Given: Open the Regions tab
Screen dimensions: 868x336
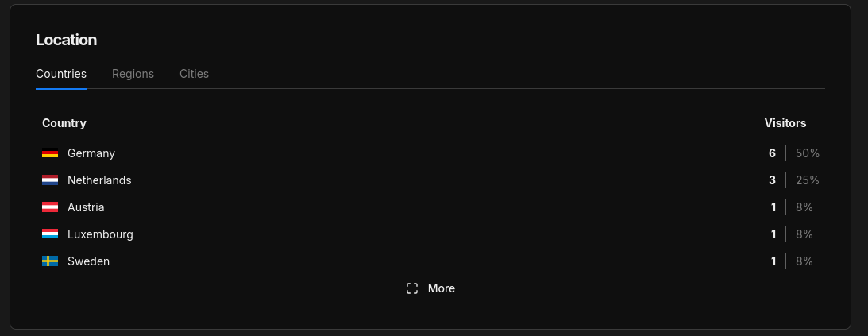Looking at the screenshot, I should pyautogui.click(x=133, y=74).
